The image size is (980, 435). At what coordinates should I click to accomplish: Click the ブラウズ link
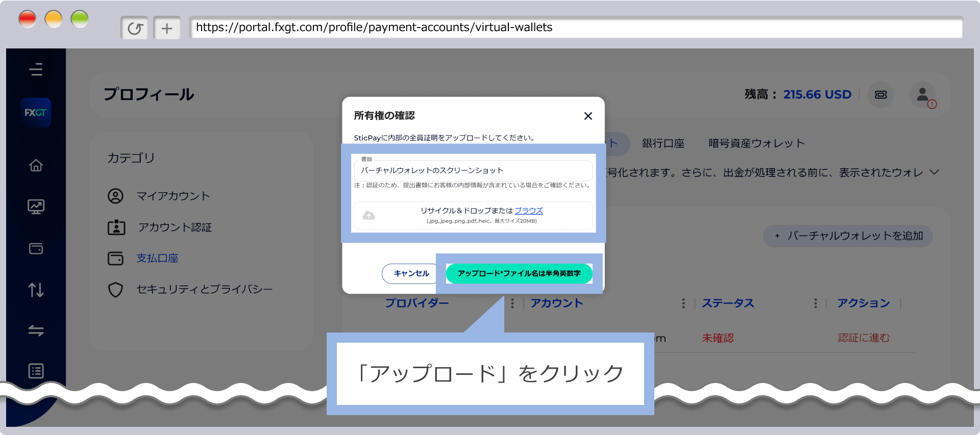click(x=529, y=211)
